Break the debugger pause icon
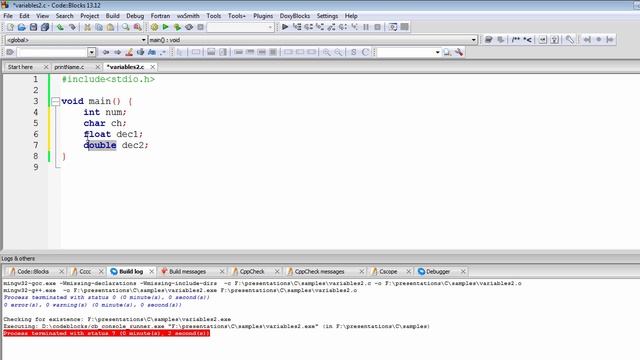Viewport: 640px width, 360px height. pos(366,27)
